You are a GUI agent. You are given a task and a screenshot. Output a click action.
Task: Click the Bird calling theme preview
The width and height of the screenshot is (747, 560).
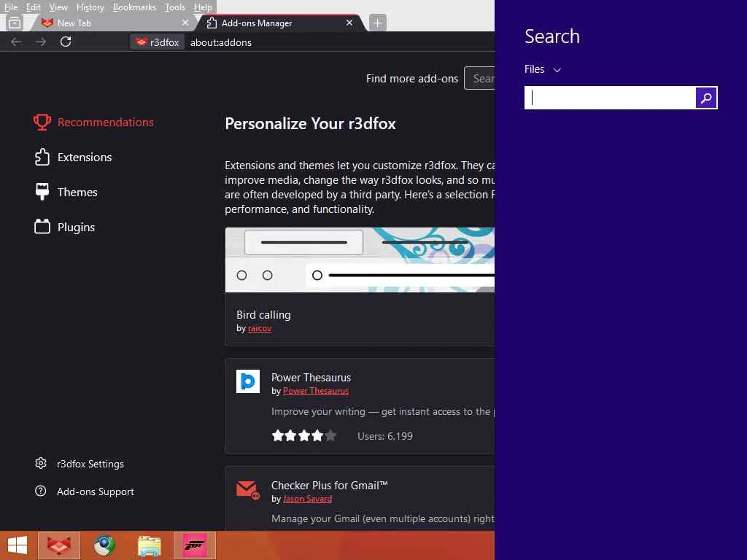[360, 260]
